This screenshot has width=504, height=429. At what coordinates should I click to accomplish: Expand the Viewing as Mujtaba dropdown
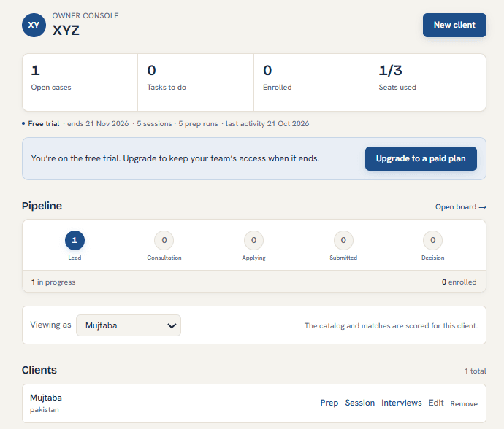pyautogui.click(x=129, y=325)
